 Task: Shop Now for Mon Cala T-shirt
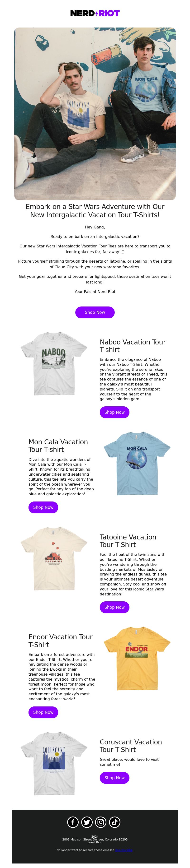click(43, 507)
